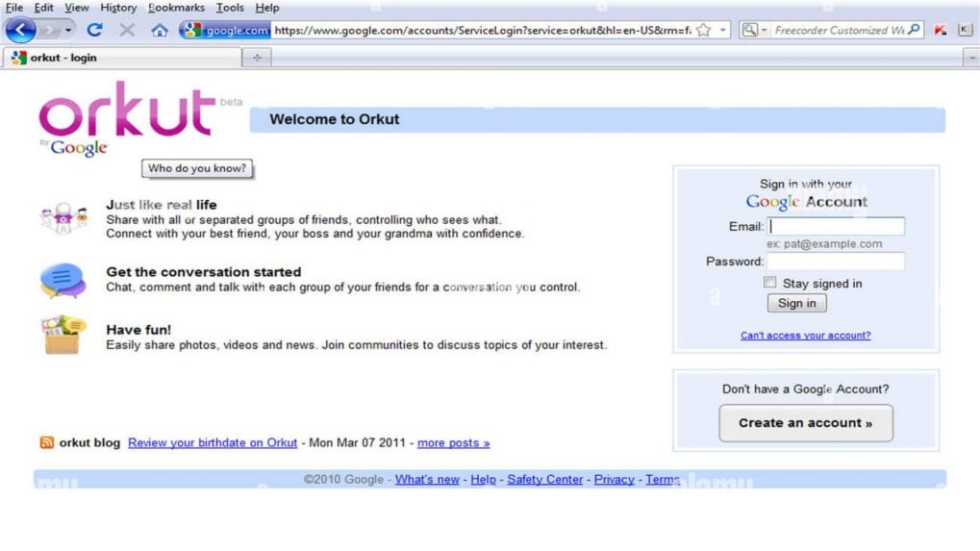Open the View menu
This screenshot has height=551, width=980.
[76, 8]
